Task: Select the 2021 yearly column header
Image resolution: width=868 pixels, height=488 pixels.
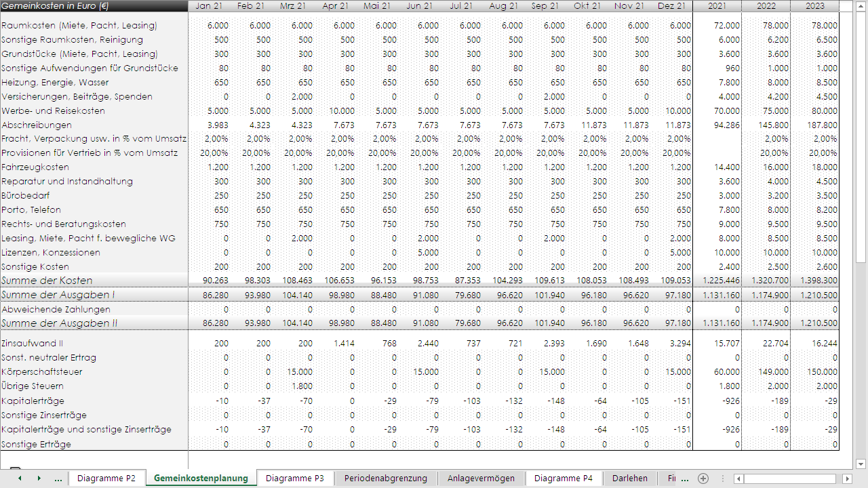Action: tap(717, 6)
